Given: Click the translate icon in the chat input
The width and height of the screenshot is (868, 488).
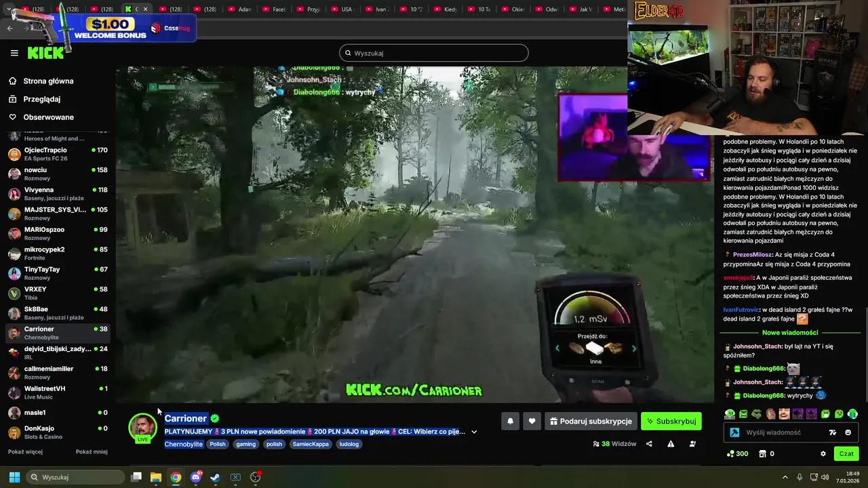Looking at the screenshot, I should click(833, 432).
